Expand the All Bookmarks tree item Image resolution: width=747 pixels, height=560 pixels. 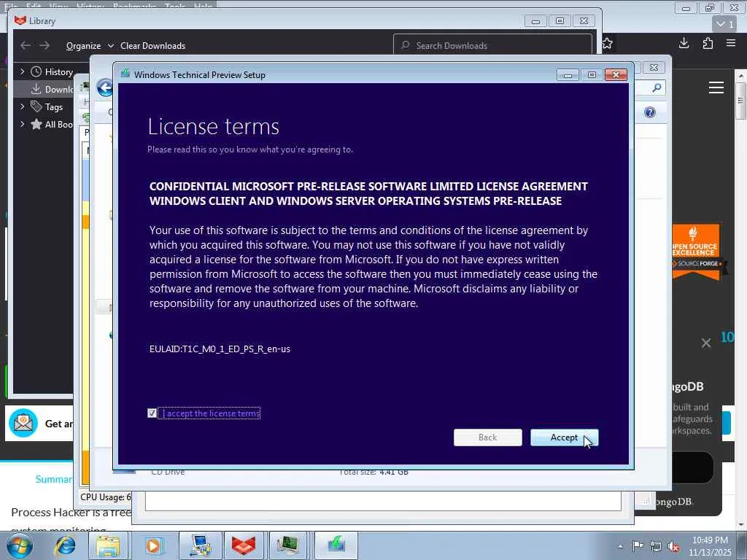(x=22, y=124)
